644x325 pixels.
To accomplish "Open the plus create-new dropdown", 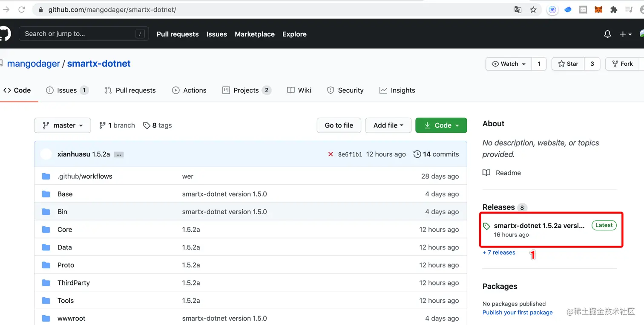I will click(x=626, y=34).
